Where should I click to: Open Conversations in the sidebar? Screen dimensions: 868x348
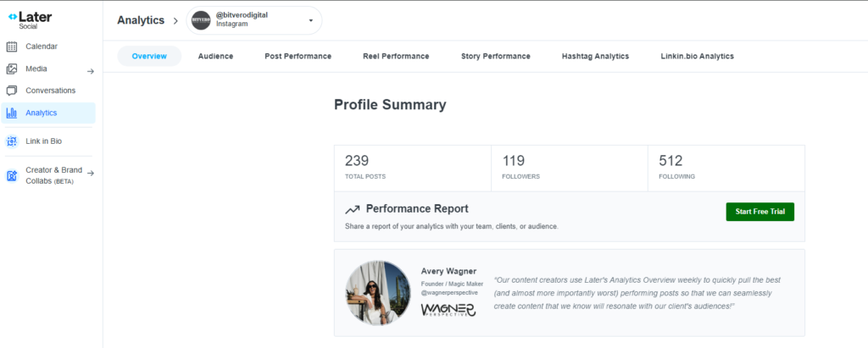tap(48, 91)
